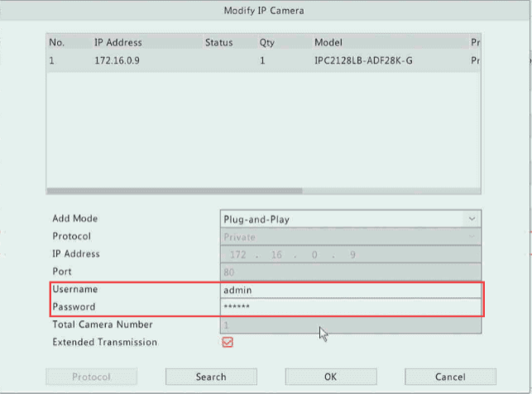Screen dimensions: 532x394
Task: Confirm changes with the OK button
Action: tap(330, 377)
